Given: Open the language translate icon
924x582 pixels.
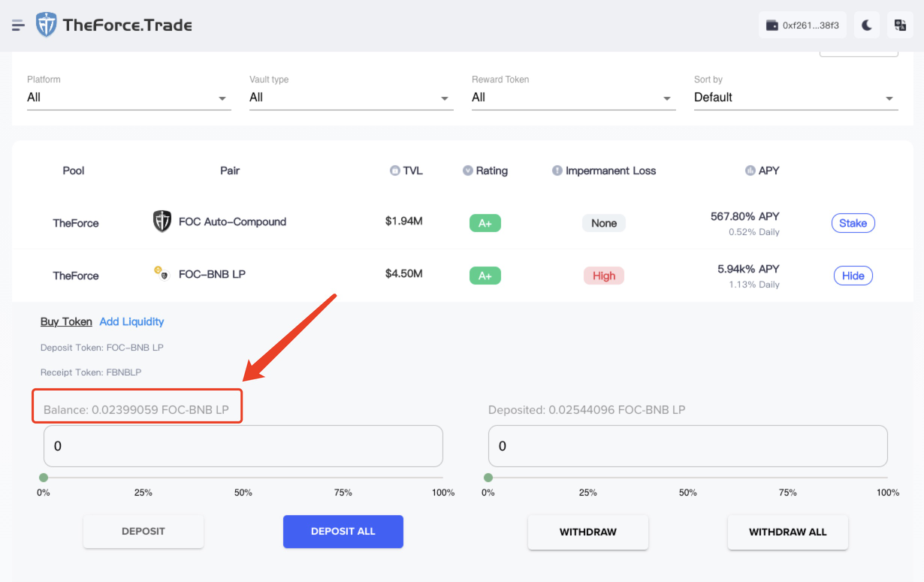Looking at the screenshot, I should pyautogui.click(x=900, y=25).
